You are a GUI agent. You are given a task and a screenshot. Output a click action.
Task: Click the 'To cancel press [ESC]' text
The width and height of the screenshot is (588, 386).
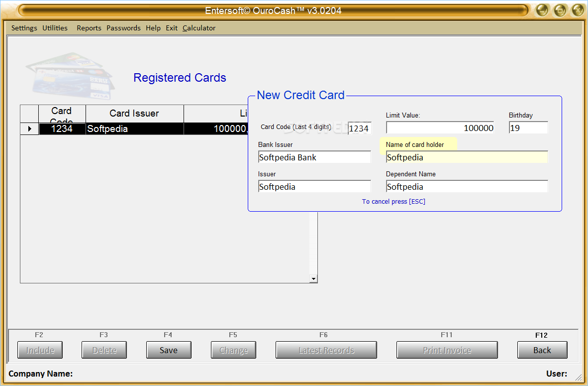(393, 202)
